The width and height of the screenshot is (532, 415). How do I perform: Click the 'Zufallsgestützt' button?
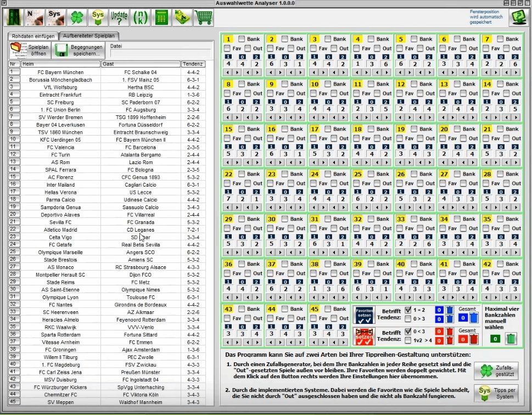point(497,371)
